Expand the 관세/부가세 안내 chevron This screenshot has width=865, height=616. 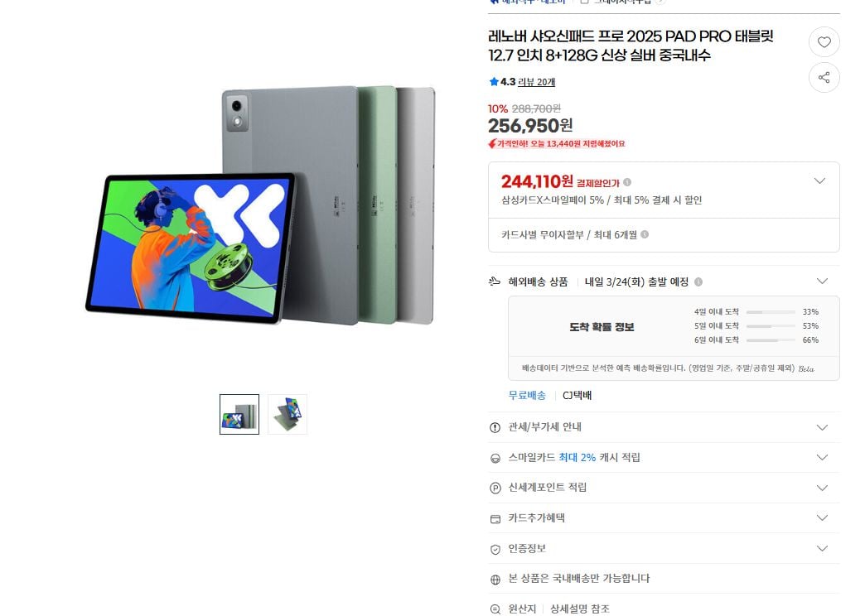(822, 427)
